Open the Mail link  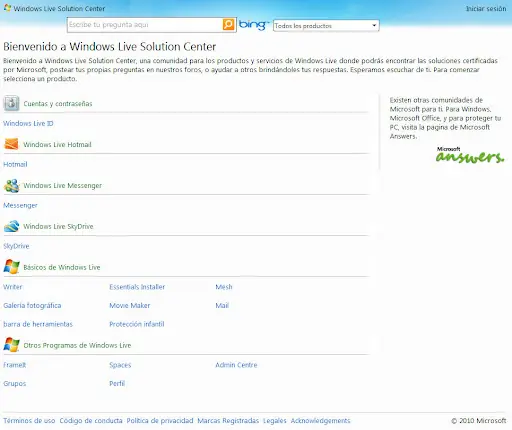pos(222,305)
